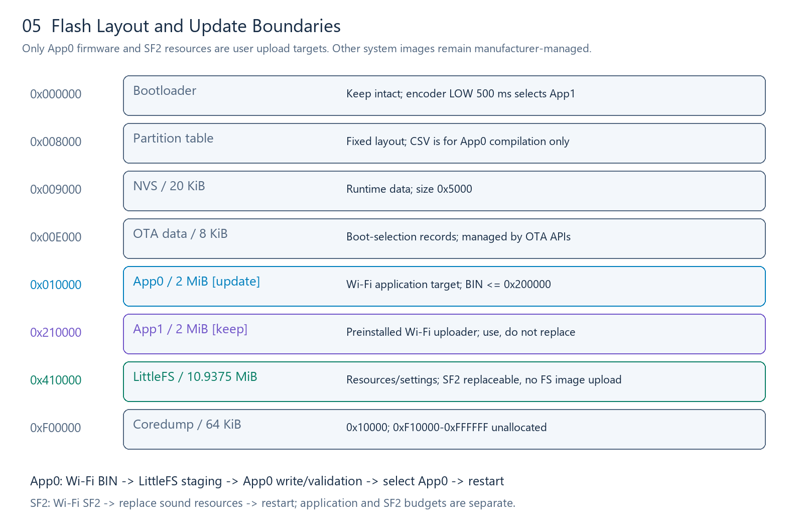The height and width of the screenshot is (532, 803).
Task: Click address 0x00E000
Action: coord(56,237)
